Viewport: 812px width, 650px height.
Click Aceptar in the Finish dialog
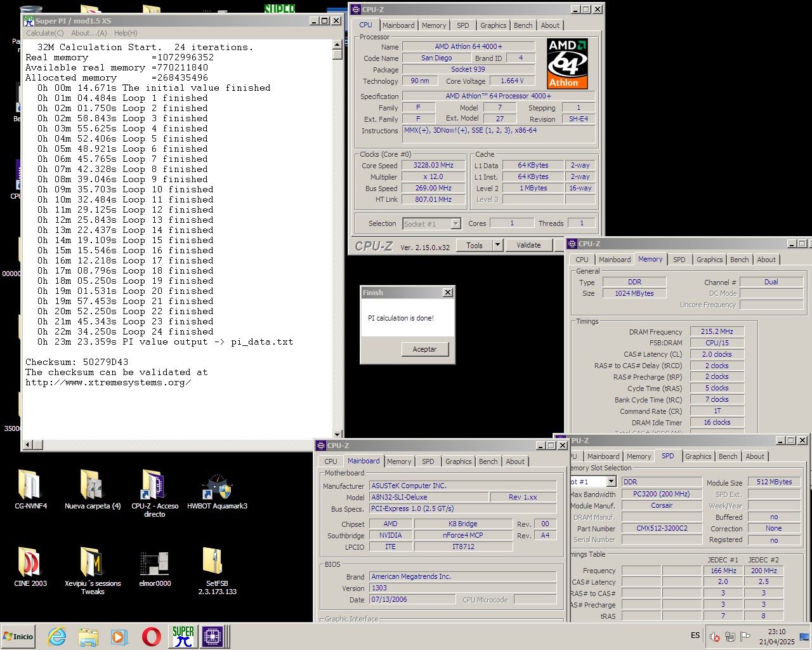click(x=424, y=349)
